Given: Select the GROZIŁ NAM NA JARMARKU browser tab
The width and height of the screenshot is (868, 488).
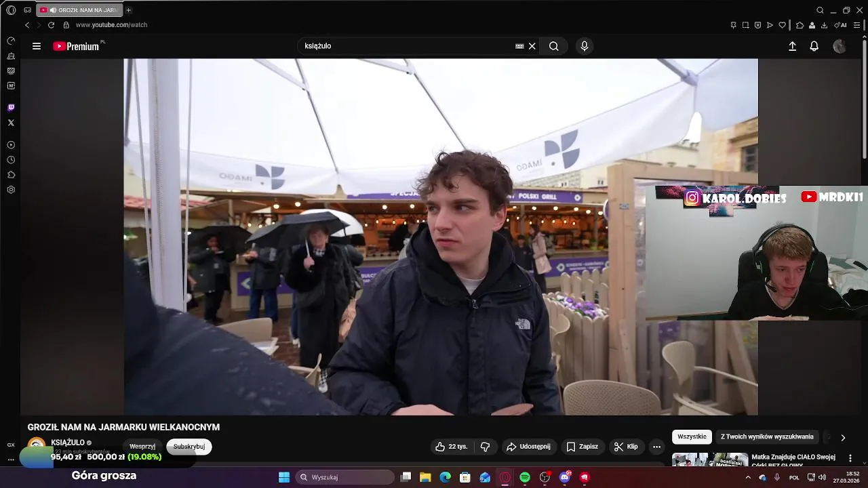Looking at the screenshot, I should tap(79, 10).
